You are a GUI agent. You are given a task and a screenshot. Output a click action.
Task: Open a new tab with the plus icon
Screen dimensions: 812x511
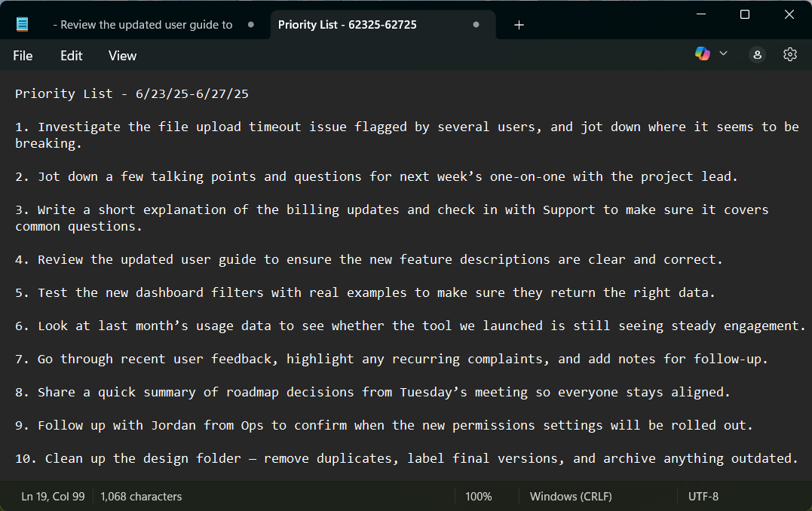(x=519, y=25)
